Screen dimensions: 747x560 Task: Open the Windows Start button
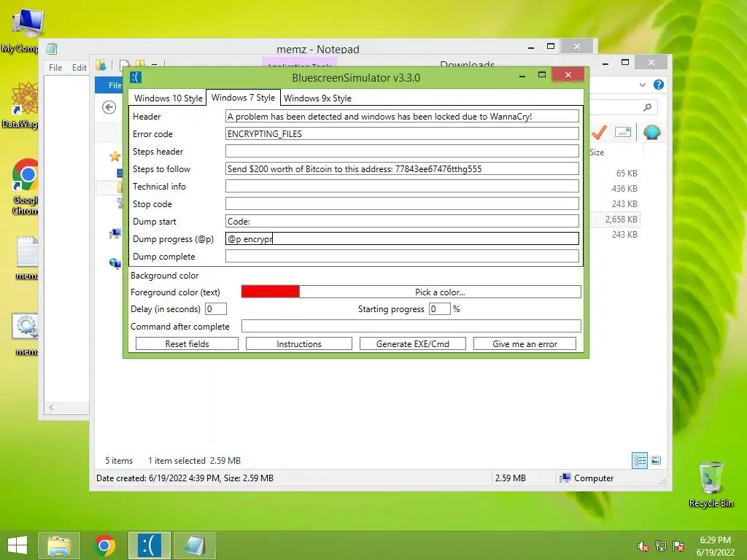point(18,545)
